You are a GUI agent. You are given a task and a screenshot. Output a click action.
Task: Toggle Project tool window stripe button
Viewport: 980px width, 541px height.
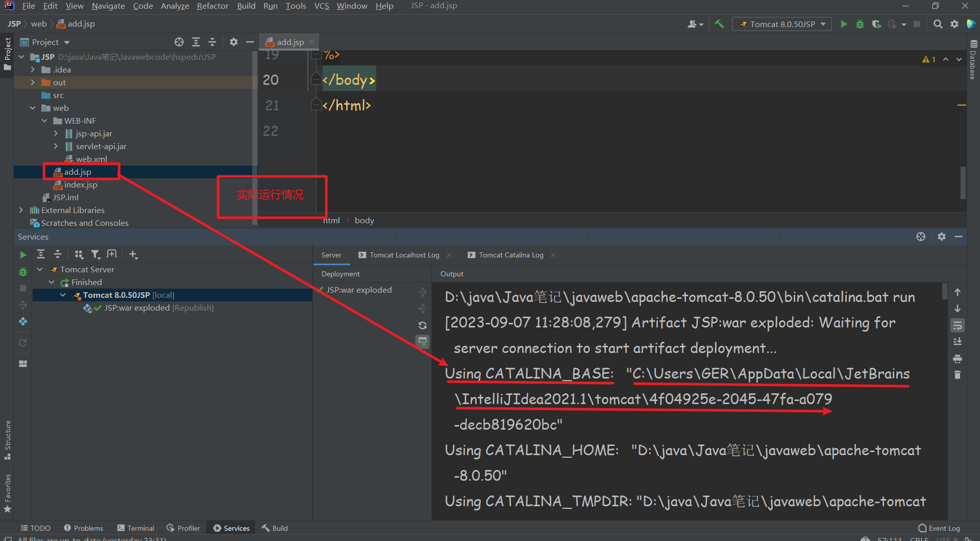coord(8,54)
